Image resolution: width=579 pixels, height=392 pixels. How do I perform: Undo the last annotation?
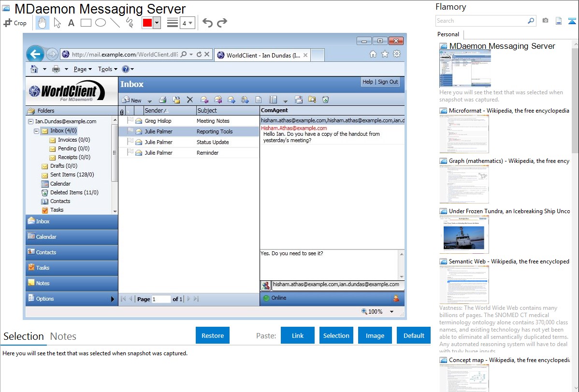pyautogui.click(x=207, y=23)
